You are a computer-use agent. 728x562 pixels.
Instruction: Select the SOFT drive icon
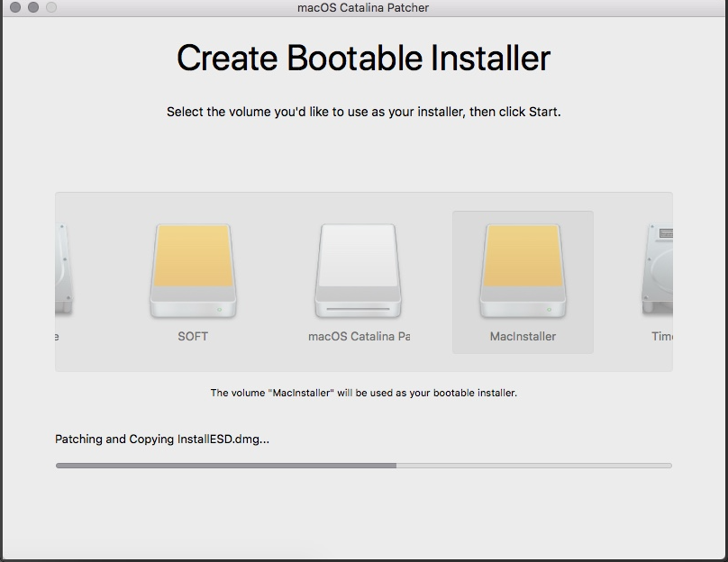pyautogui.click(x=193, y=270)
